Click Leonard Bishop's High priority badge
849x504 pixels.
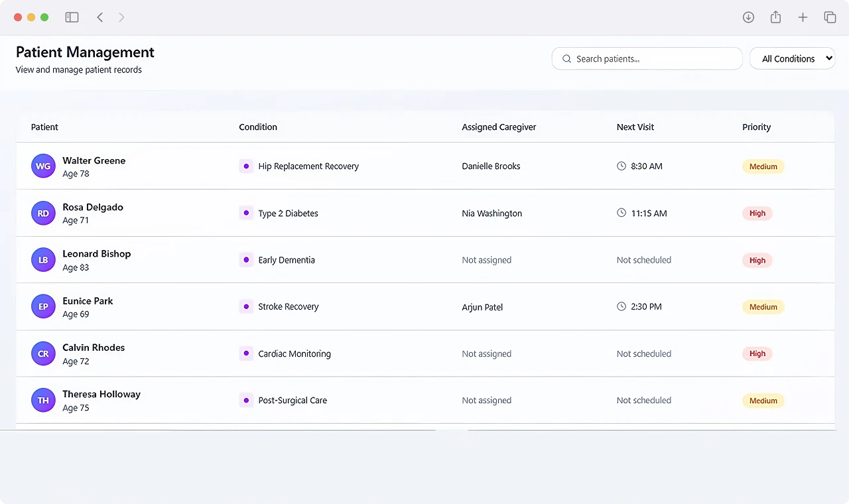757,260
